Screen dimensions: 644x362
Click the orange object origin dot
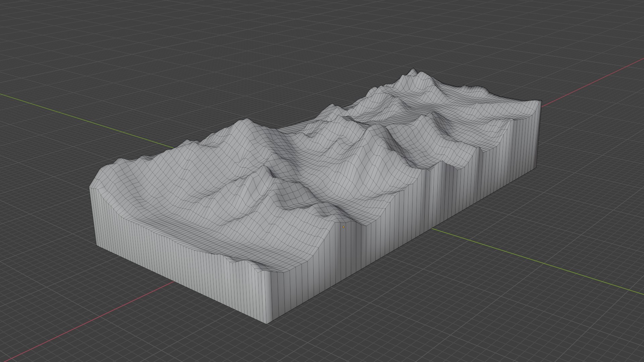tap(343, 227)
